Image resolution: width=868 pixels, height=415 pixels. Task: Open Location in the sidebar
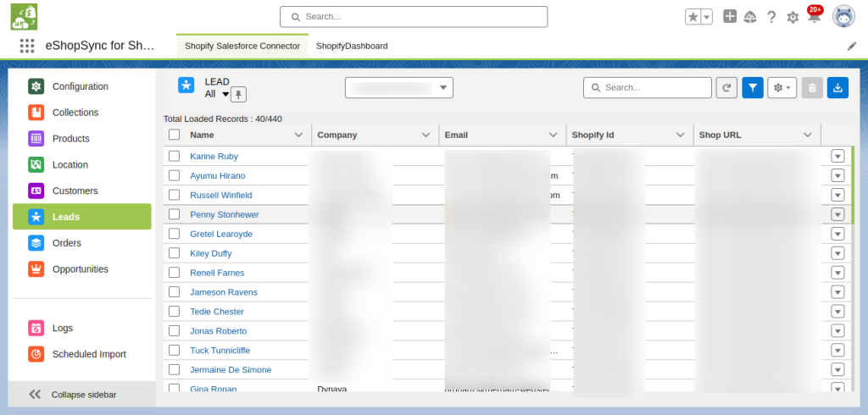[82, 164]
